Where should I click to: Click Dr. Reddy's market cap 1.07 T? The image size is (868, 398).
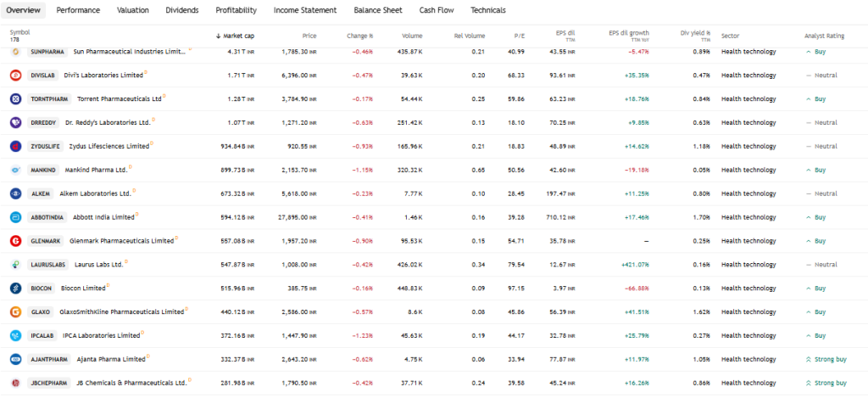(241, 122)
